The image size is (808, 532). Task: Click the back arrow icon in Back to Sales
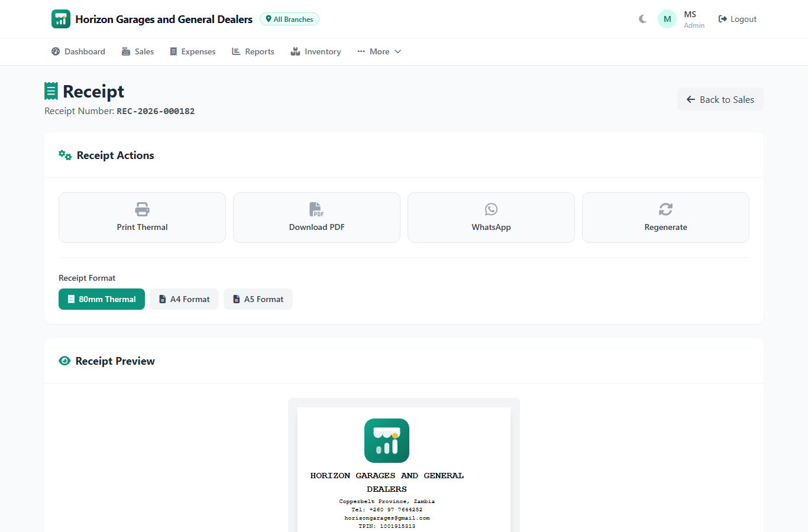[691, 99]
